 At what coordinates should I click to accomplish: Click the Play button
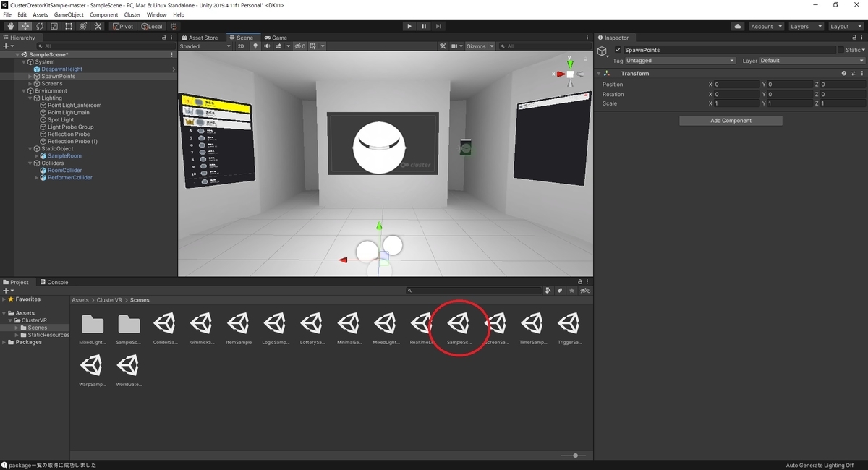(409, 26)
